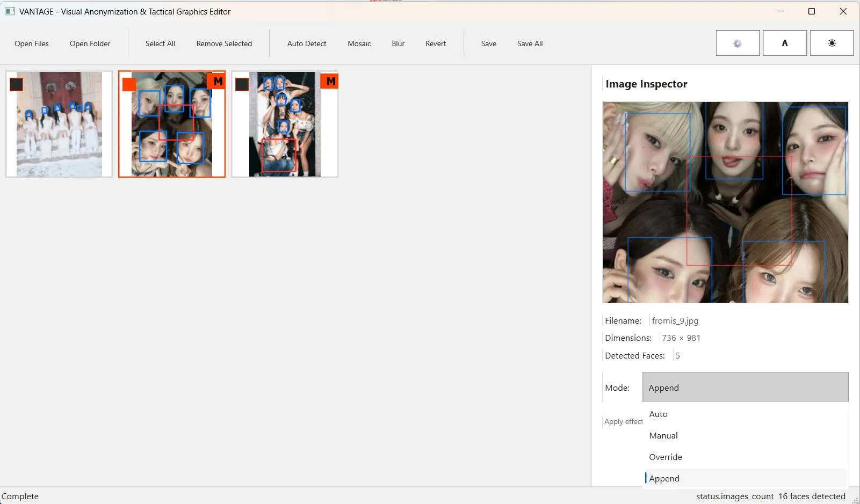Click the M badge on the concert photo thumbnail
This screenshot has width=860, height=504.
pyautogui.click(x=330, y=82)
